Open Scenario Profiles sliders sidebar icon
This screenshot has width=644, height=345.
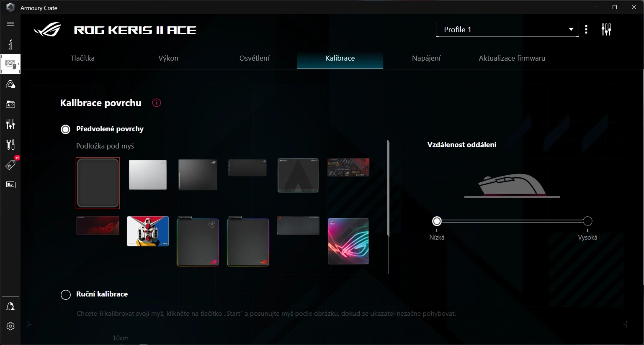tap(10, 124)
